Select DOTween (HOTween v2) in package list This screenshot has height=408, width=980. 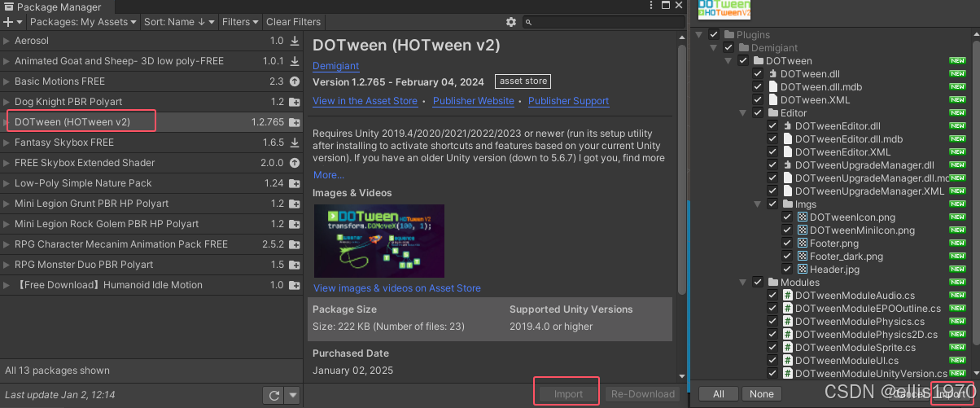point(151,122)
